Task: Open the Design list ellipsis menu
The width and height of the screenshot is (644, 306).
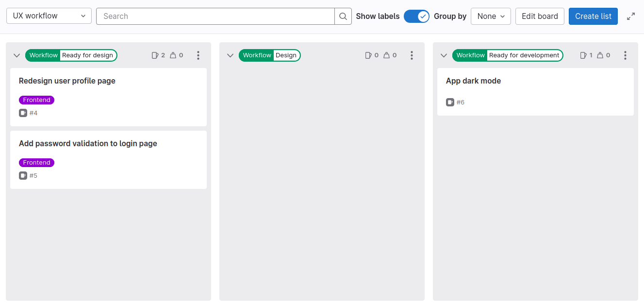Action: [412, 55]
